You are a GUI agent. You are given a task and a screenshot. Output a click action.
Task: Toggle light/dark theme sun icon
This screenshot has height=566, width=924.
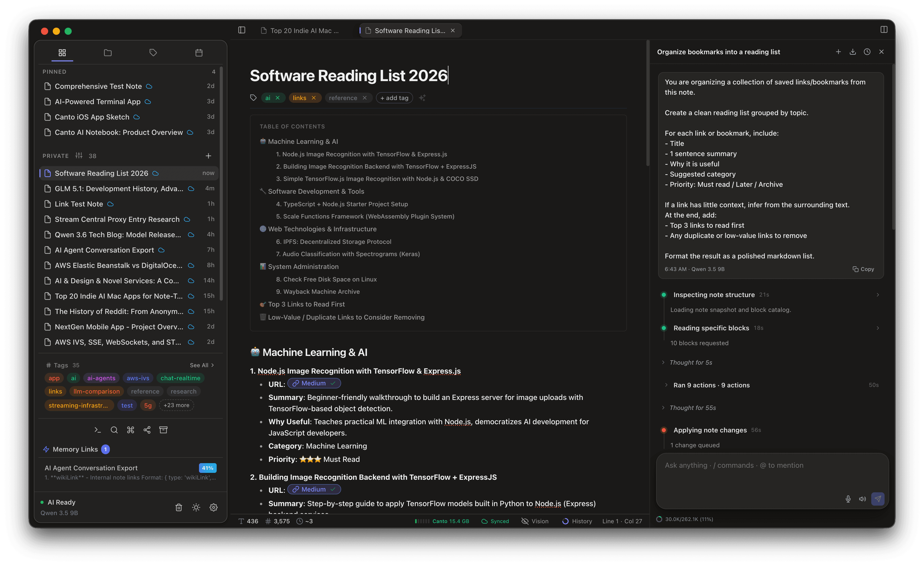[x=196, y=507]
